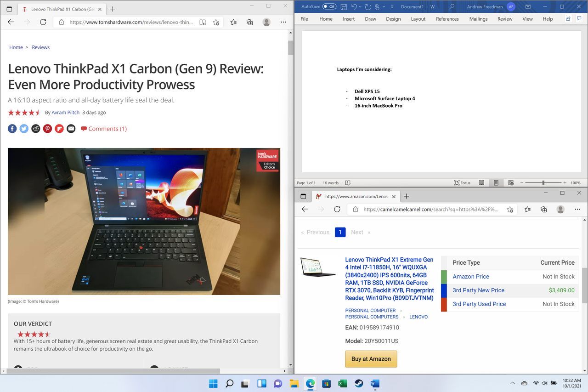Expand Touch/Mouse mode dropdown arrow
Image resolution: width=588 pixels, height=392 pixels.
383,6
